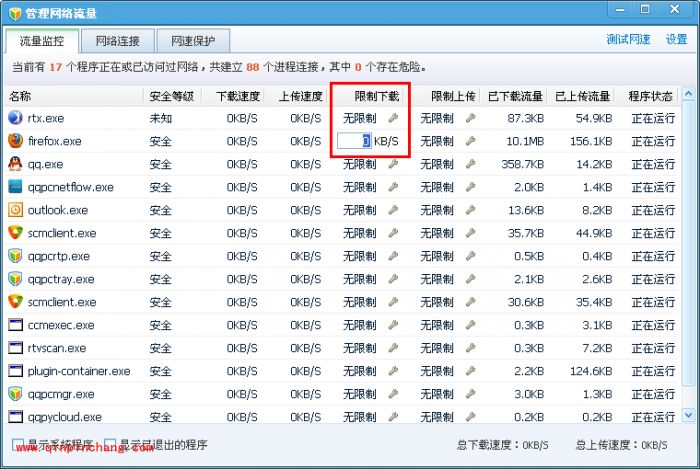Select the plugin-container.exe icon

(15, 371)
